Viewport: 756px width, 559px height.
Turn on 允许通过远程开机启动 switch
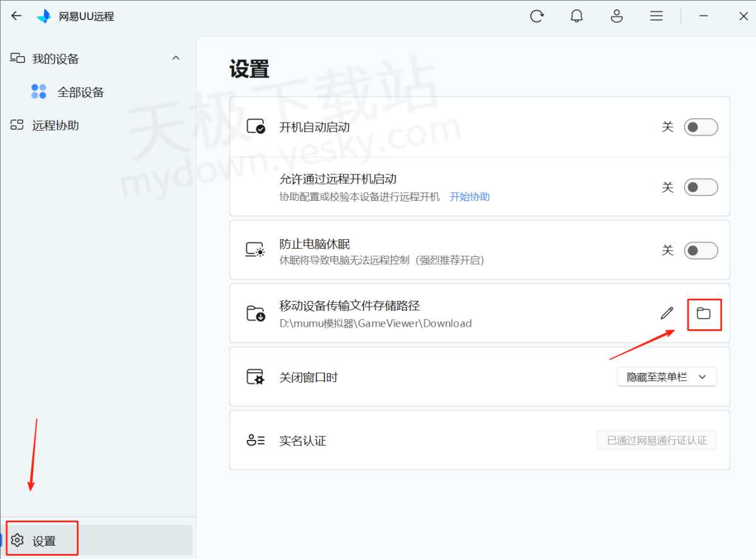pyautogui.click(x=701, y=187)
